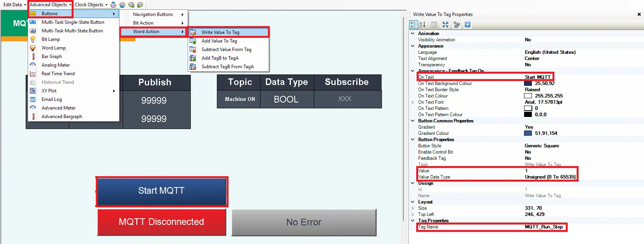Click the fourth clock icon in toolbar
This screenshot has height=244, width=644.
[x=140, y=5]
